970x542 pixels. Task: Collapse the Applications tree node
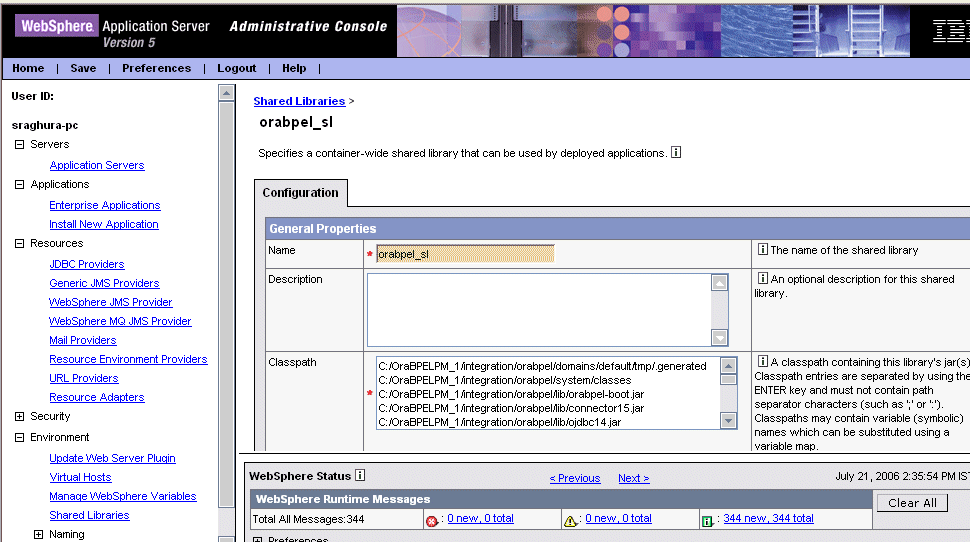coord(19,184)
